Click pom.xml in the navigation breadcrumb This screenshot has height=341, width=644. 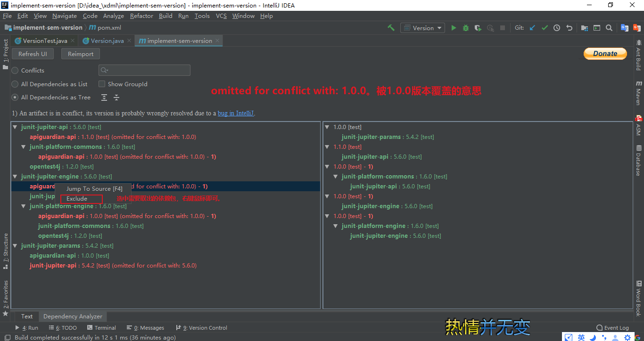(105, 28)
